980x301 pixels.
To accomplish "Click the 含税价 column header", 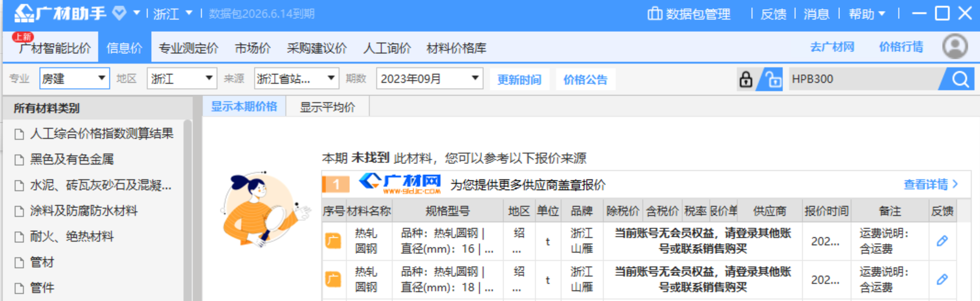I will click(x=662, y=211).
